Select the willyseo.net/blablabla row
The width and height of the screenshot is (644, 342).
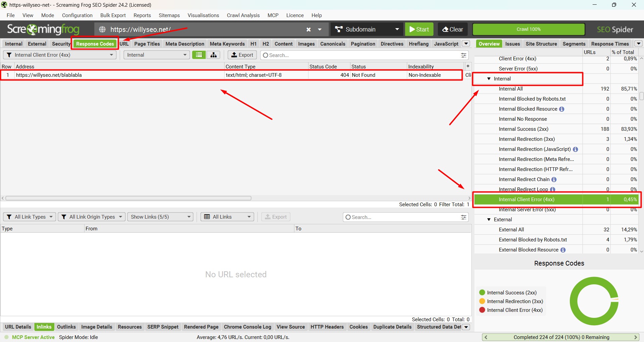click(x=231, y=75)
